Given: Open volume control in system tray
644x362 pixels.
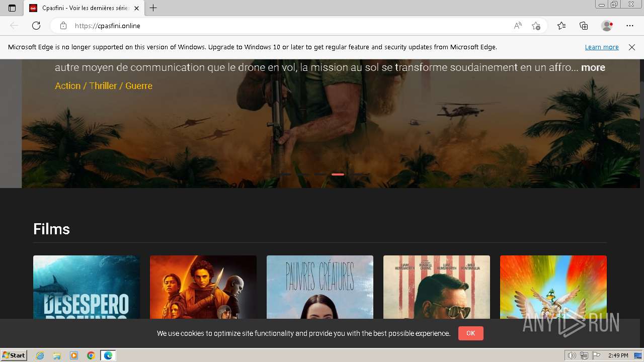Looking at the screenshot, I should pos(572,355).
